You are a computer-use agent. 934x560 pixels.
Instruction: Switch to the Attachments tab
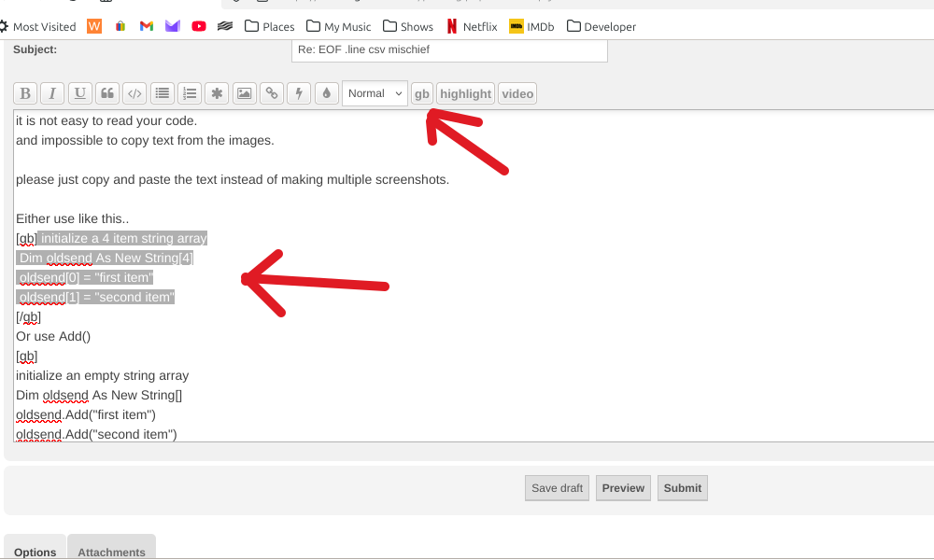pyautogui.click(x=111, y=552)
